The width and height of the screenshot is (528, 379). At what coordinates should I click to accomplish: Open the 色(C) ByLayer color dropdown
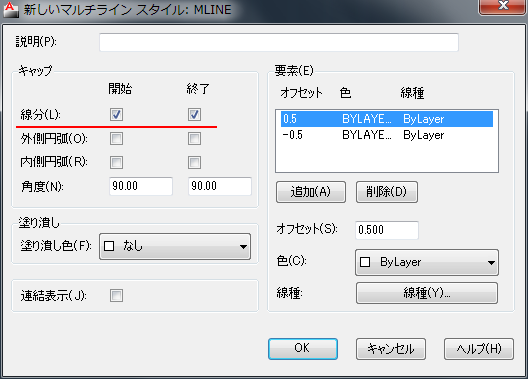pos(427,262)
